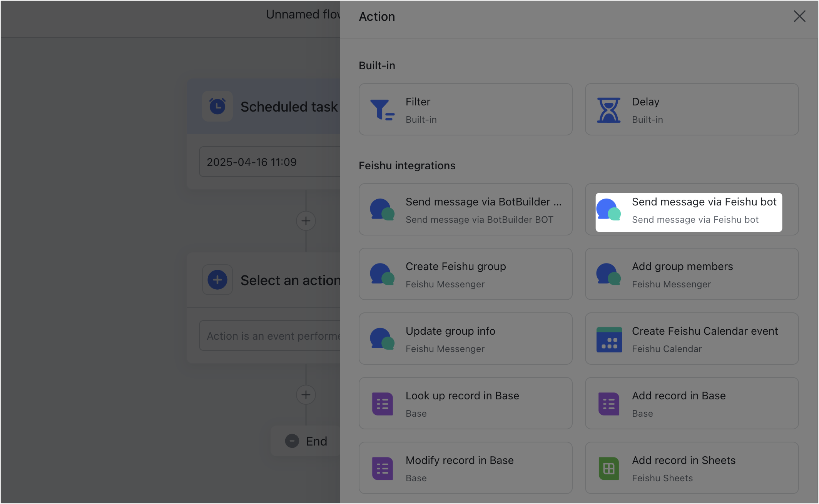Select Update group info action
This screenshot has width=819, height=504.
[465, 339]
